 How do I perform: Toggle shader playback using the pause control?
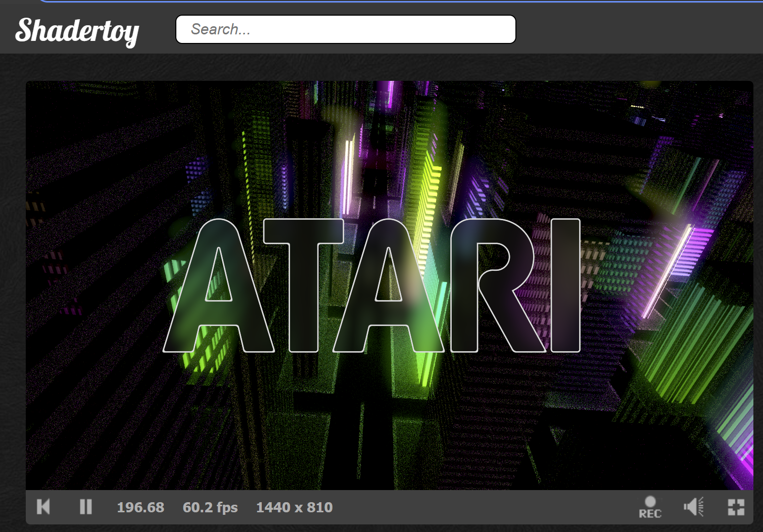85,507
